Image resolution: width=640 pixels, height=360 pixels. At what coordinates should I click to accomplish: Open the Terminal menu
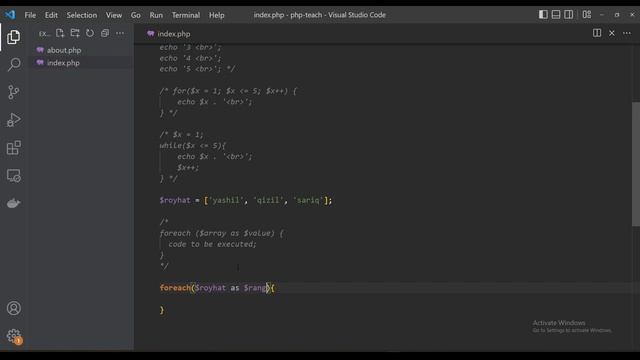coord(186,15)
